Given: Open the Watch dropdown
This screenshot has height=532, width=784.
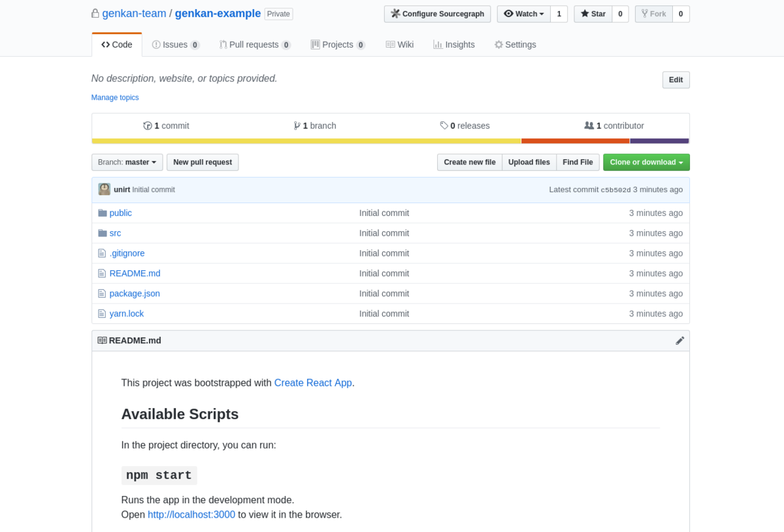Looking at the screenshot, I should tap(523, 14).
